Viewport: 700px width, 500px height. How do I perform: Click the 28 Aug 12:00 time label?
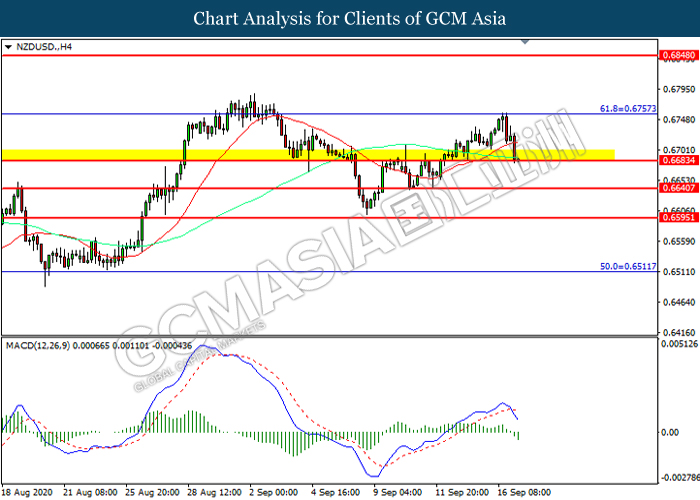point(214,492)
